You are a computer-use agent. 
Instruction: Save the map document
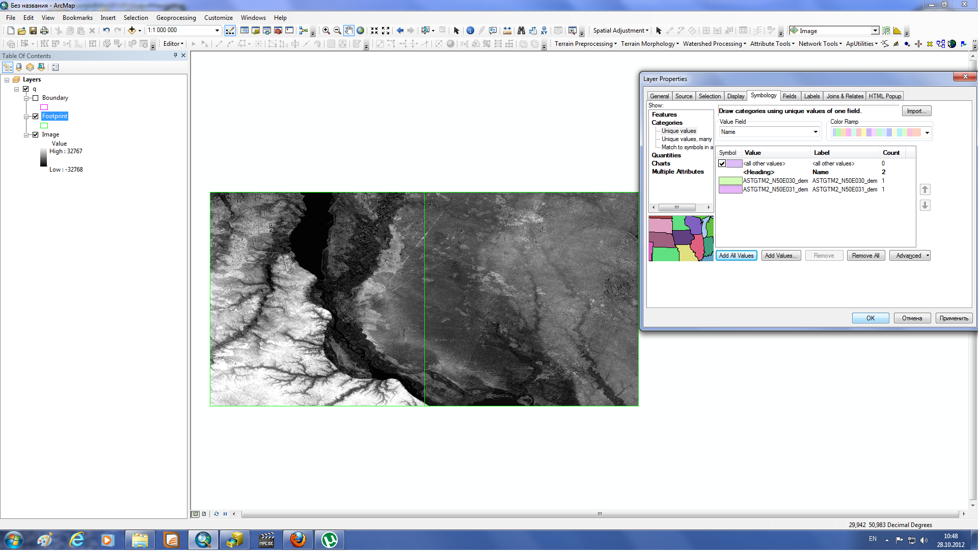pyautogui.click(x=33, y=31)
